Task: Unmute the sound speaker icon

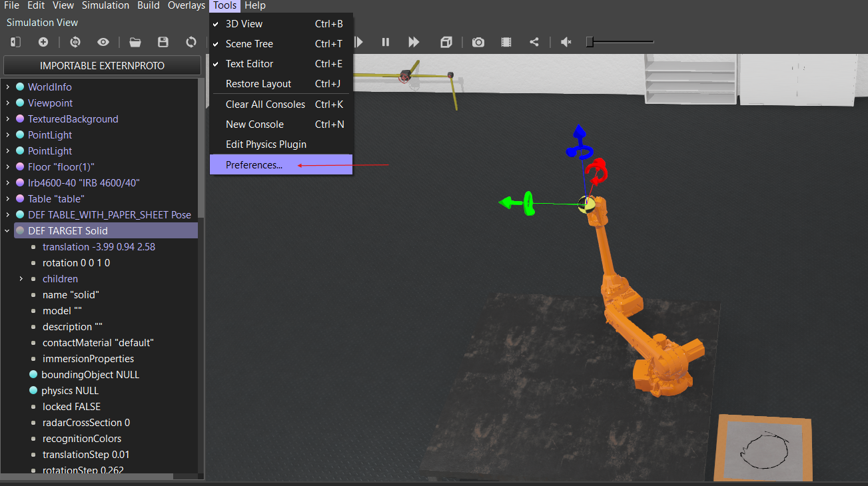Action: tap(566, 42)
